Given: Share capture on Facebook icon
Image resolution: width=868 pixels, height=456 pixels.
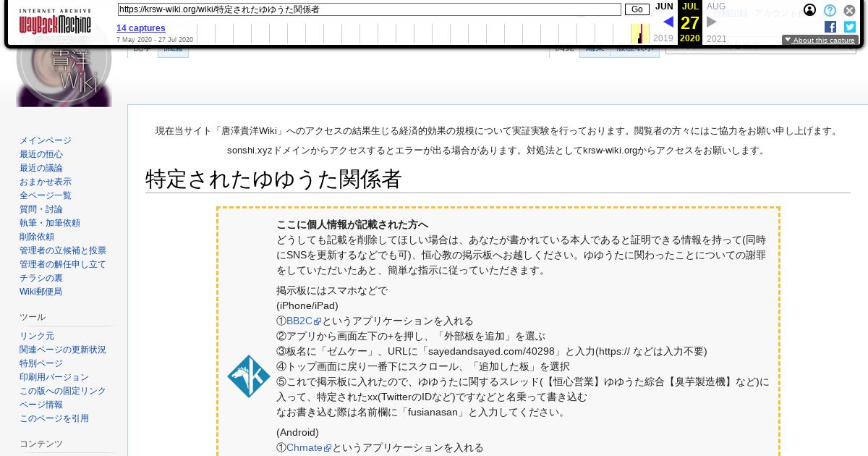Looking at the screenshot, I should point(830,27).
